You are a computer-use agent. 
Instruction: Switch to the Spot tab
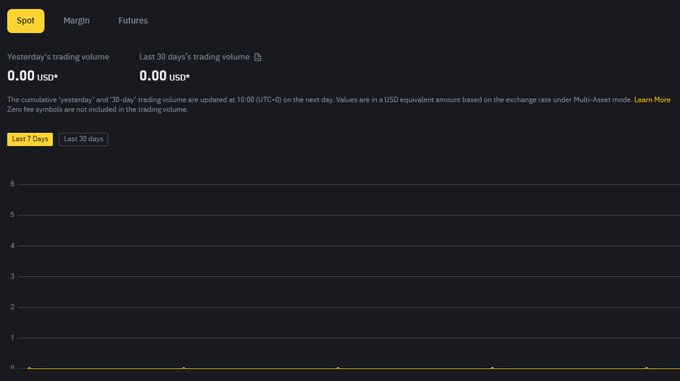point(26,21)
